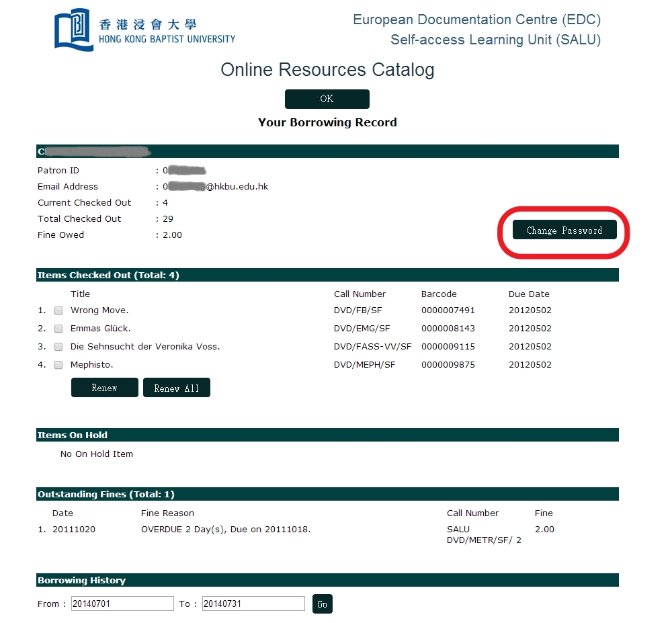This screenshot has height=623, width=672.
Task: Click the Borrowing History To date field
Action: coord(253,604)
